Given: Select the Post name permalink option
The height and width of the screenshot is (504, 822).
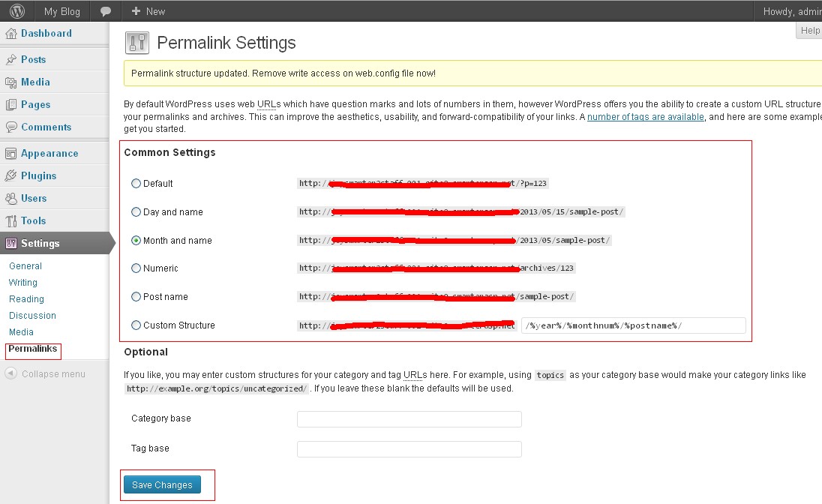Looking at the screenshot, I should point(136,297).
